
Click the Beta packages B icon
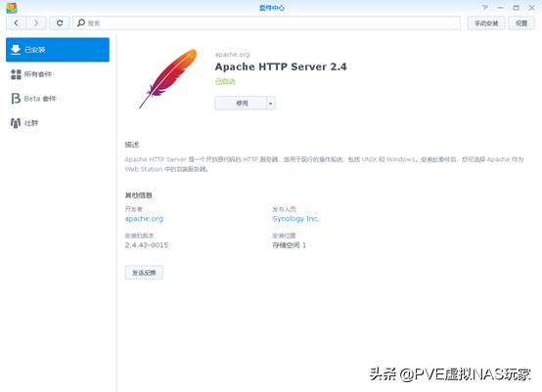tap(16, 99)
